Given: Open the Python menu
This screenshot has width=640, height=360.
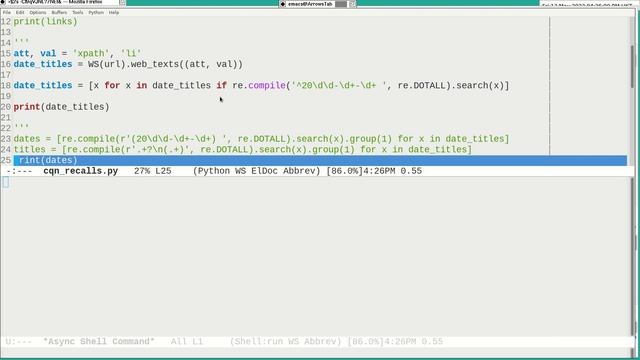Looking at the screenshot, I should 96,13.
